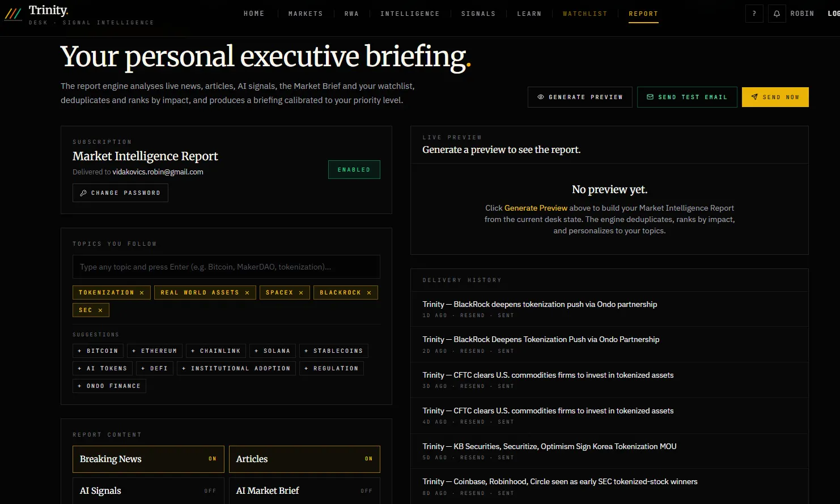840x504 pixels.
Task: Remove the SEC topic chip
Action: pyautogui.click(x=100, y=310)
